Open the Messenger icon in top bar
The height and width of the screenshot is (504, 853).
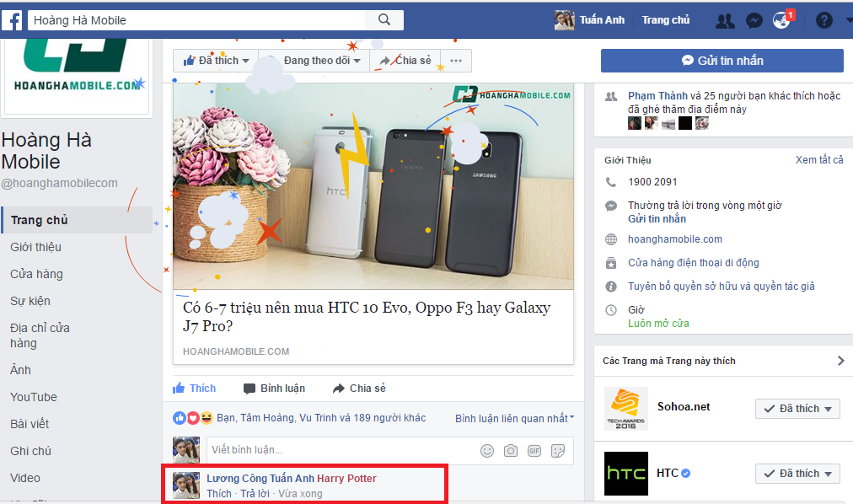point(754,20)
